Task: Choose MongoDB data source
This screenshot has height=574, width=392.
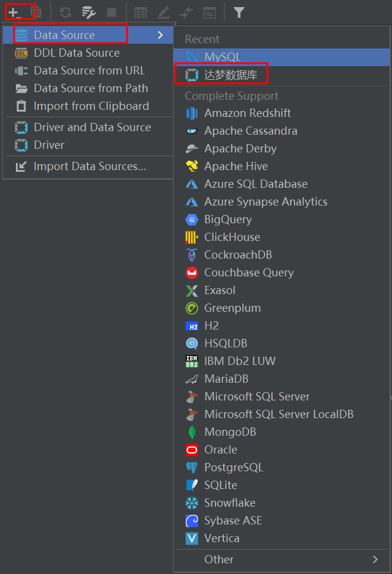Action: click(x=282, y=432)
